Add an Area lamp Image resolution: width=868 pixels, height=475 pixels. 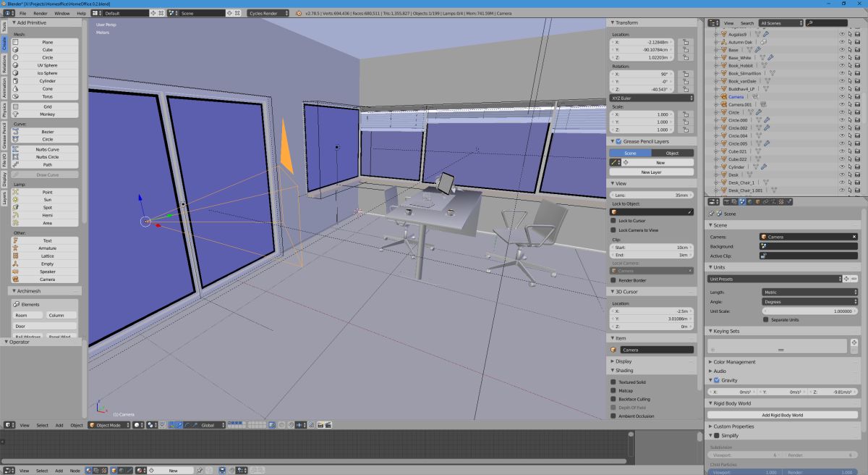coord(45,223)
